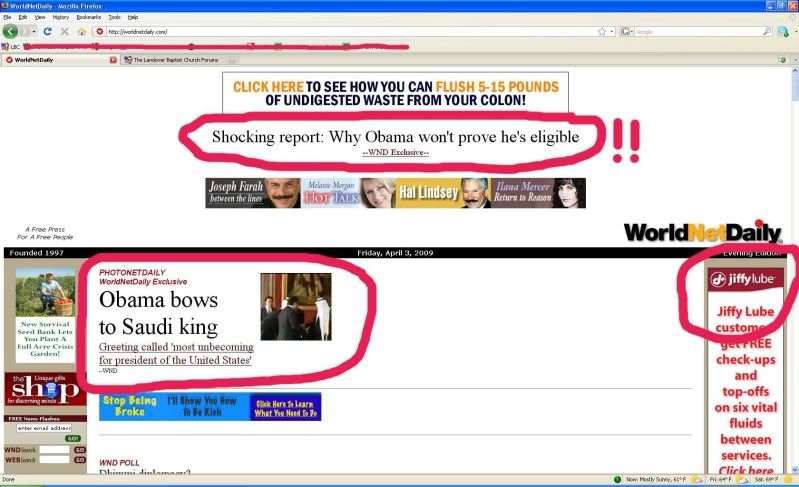Open the Help menu

tap(133, 17)
